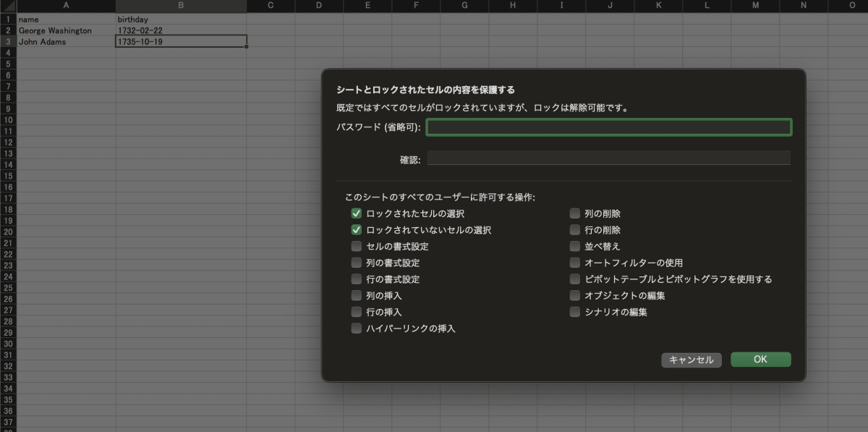Toggle ロックされたセルの選択 checkbox
The width and height of the screenshot is (868, 432).
tap(356, 213)
